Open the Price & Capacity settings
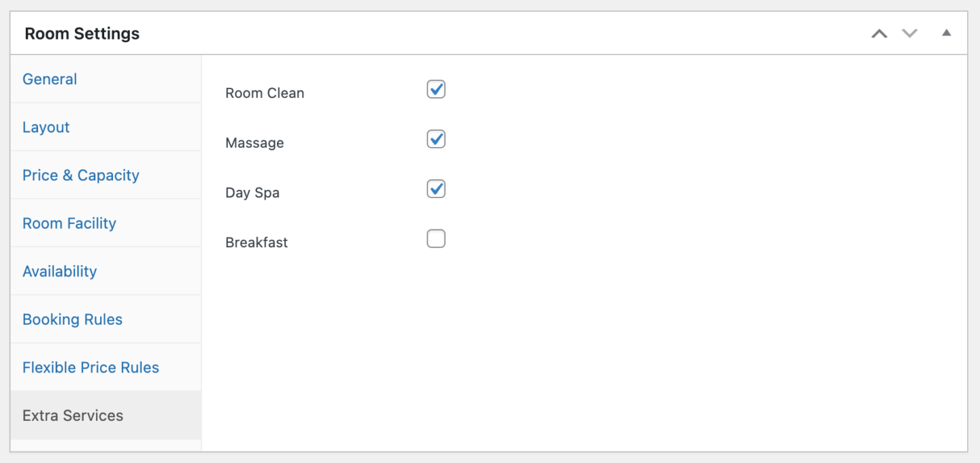 (80, 175)
